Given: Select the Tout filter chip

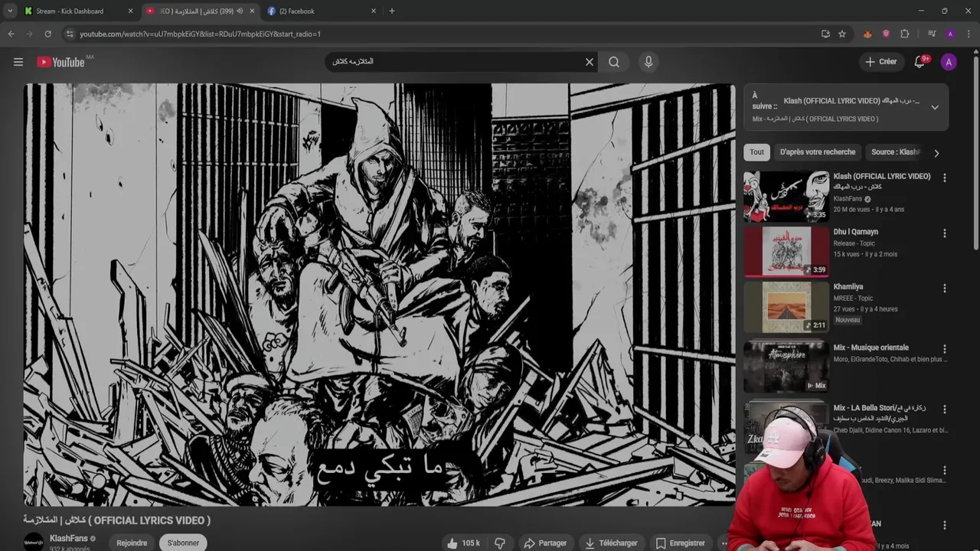Looking at the screenshot, I should point(756,152).
